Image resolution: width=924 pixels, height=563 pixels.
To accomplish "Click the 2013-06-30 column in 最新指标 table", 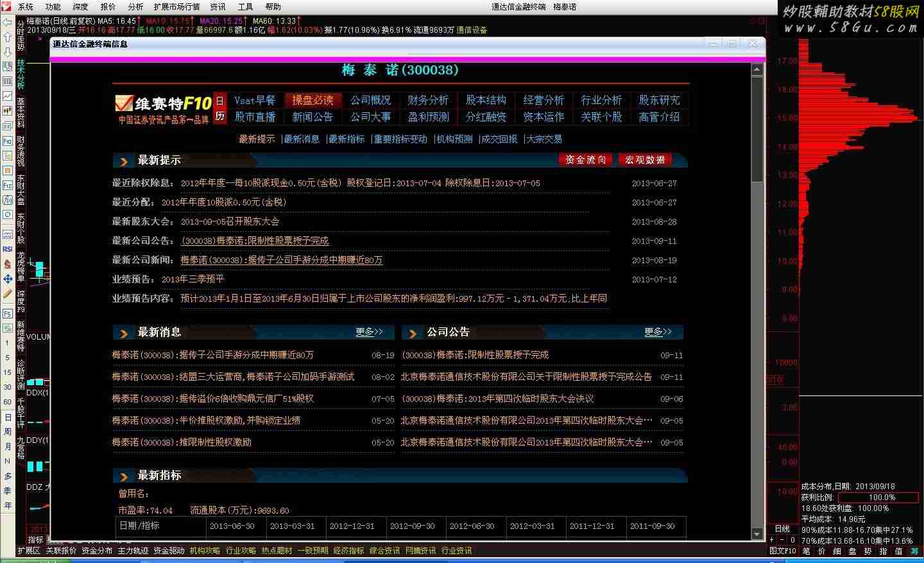I will tap(232, 526).
